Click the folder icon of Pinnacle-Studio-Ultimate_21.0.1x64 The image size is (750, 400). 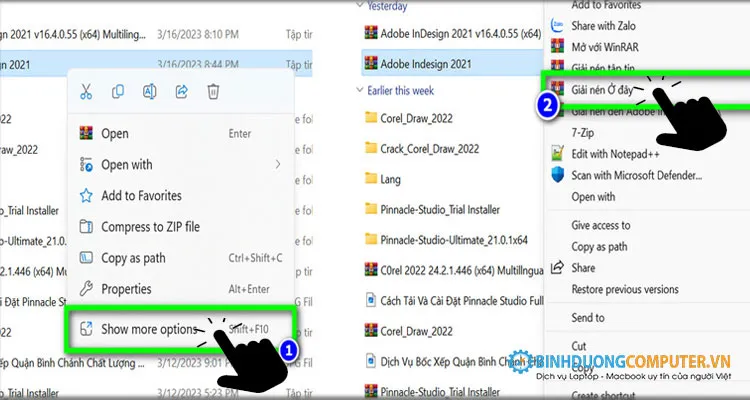point(371,239)
